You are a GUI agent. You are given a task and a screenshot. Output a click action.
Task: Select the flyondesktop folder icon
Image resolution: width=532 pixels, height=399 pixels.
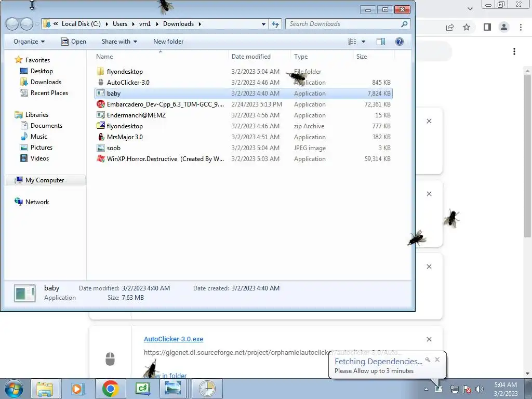100,72
